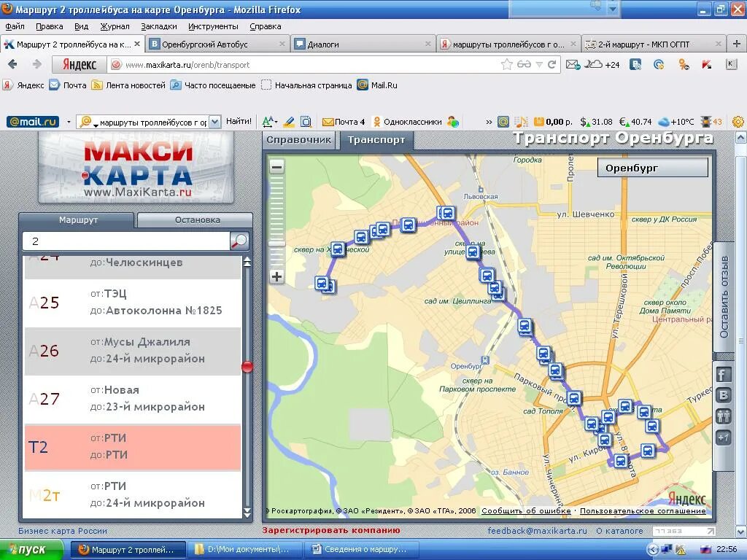Click the @mail.ru logo in toolbar
The height and width of the screenshot is (560, 747).
tap(33, 122)
